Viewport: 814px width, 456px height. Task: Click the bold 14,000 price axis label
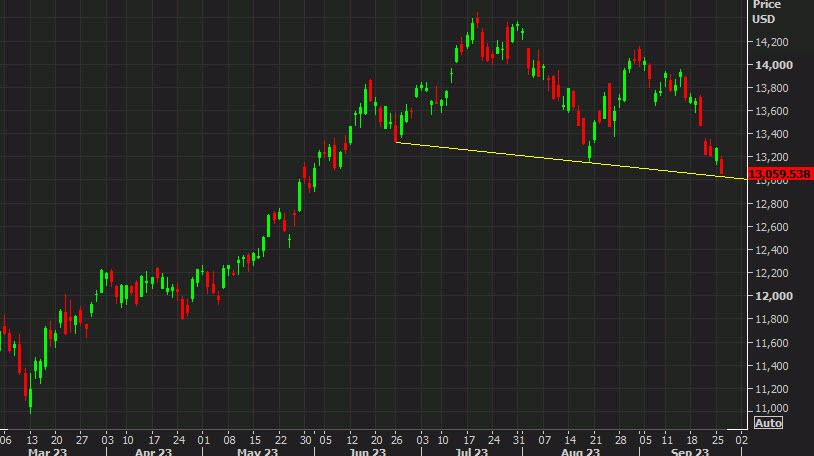[774, 65]
